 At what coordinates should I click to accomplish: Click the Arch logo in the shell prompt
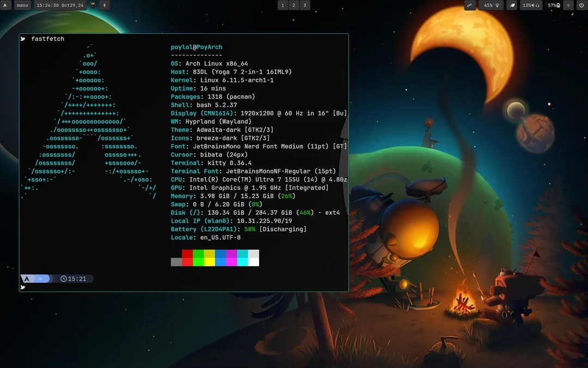point(27,279)
